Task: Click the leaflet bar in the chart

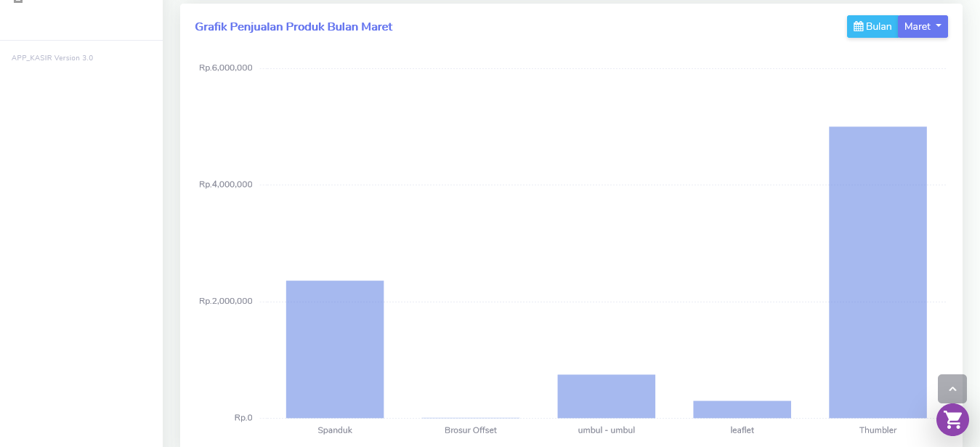Action: [x=742, y=409]
